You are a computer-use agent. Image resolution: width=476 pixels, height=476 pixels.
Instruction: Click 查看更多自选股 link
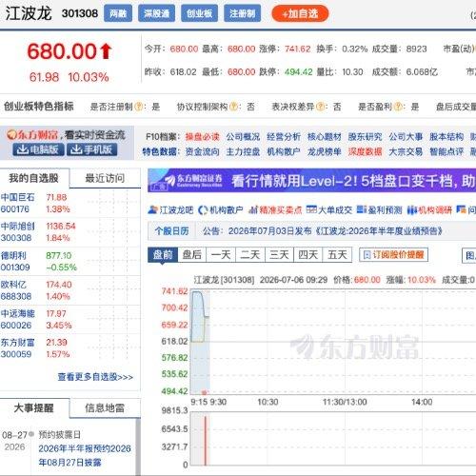(95, 377)
